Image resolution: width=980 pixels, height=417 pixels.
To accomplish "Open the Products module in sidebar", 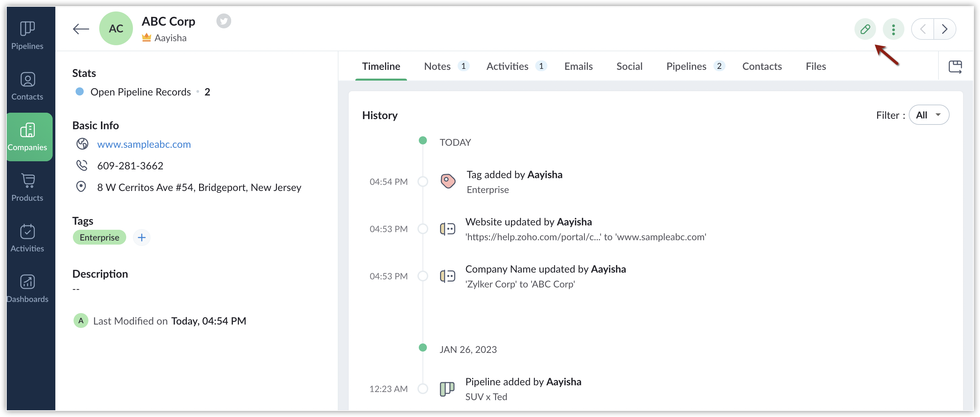I will point(27,187).
